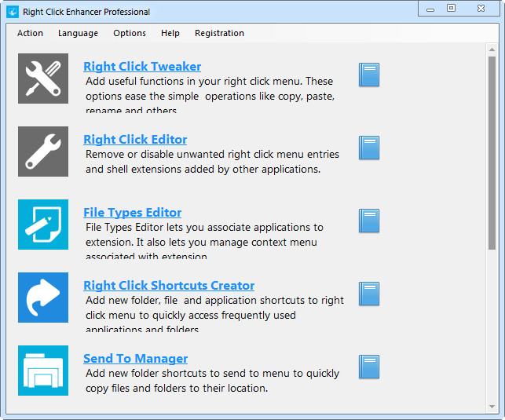Click the description starting "Remove or disable unwanted"
This screenshot has width=505, height=420.
pos(212,162)
